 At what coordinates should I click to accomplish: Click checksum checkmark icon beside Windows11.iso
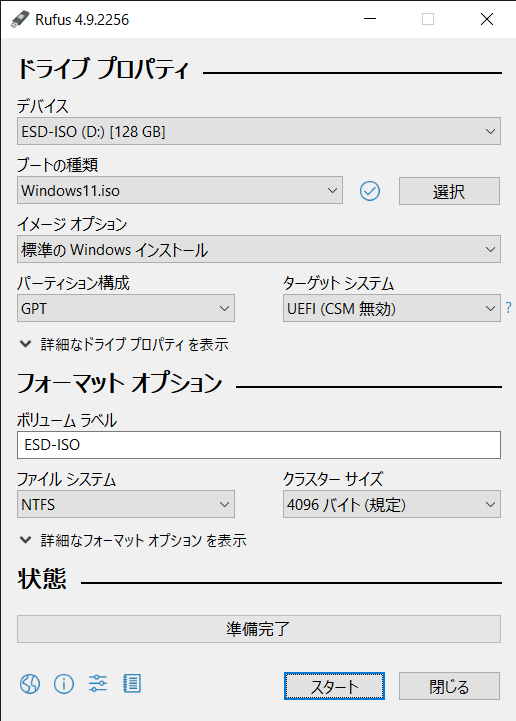370,191
